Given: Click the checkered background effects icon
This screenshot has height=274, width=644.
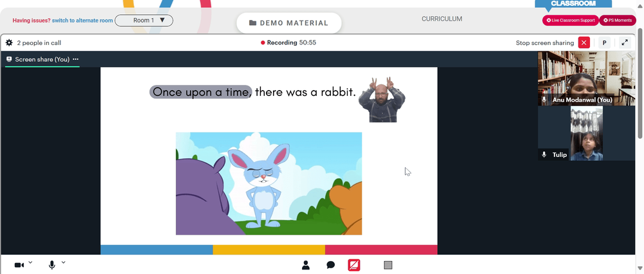Looking at the screenshot, I should [388, 265].
